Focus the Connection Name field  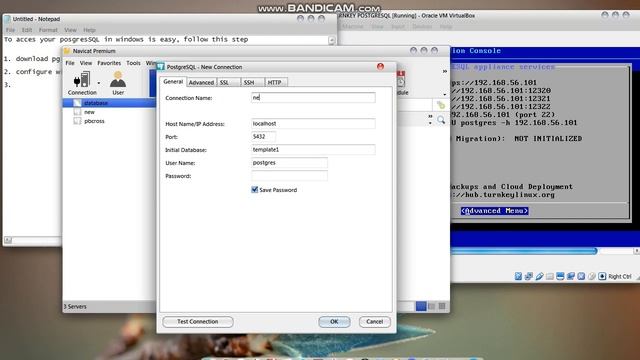click(313, 98)
